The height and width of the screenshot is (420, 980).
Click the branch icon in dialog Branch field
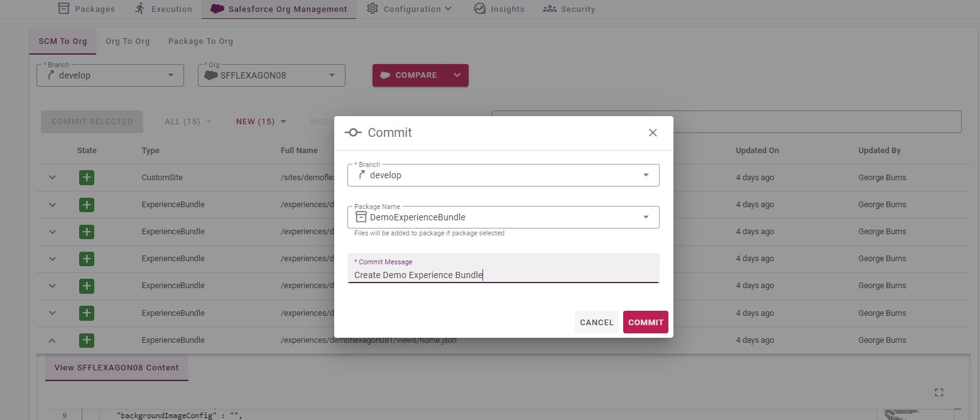point(361,175)
